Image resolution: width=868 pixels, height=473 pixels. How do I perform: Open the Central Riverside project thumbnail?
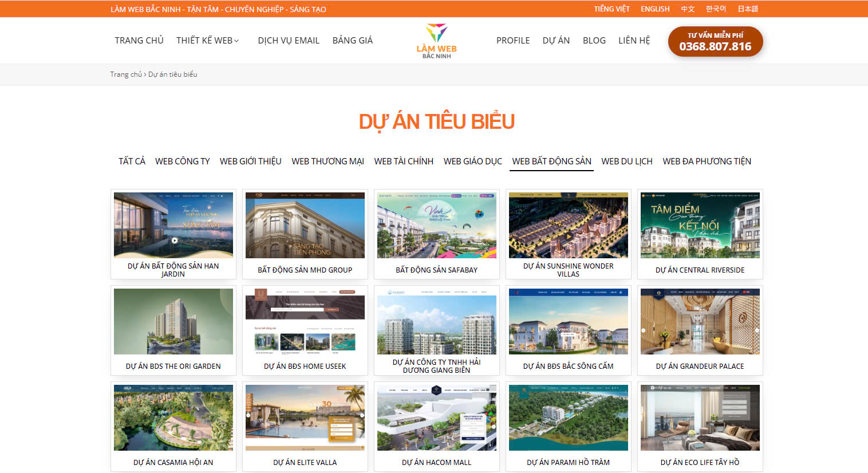pyautogui.click(x=700, y=225)
